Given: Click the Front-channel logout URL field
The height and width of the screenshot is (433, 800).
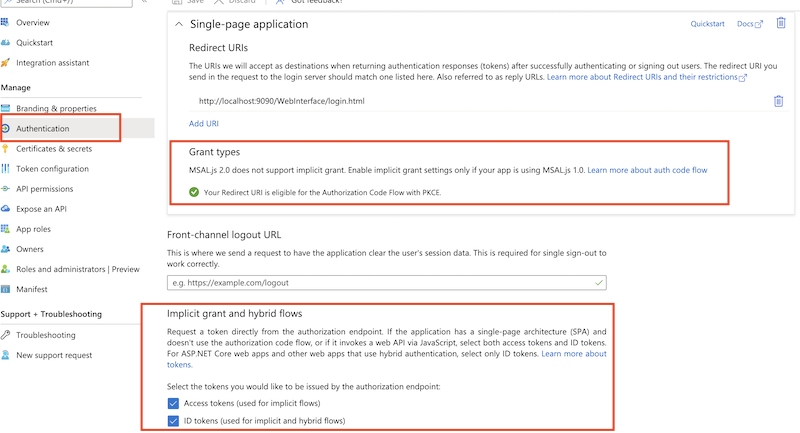Looking at the screenshot, I should 386,283.
